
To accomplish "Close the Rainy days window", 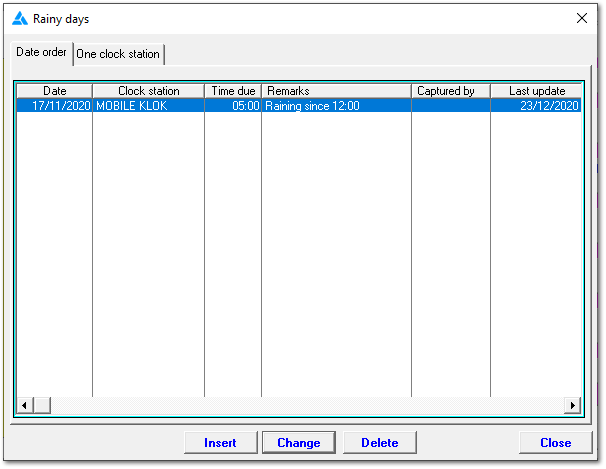I will click(x=582, y=18).
